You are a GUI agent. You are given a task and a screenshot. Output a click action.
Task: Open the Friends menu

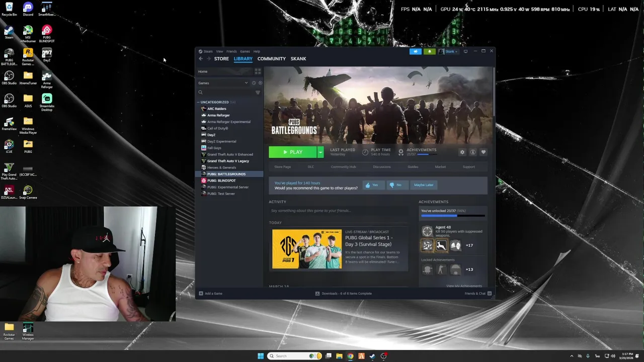coord(231,51)
